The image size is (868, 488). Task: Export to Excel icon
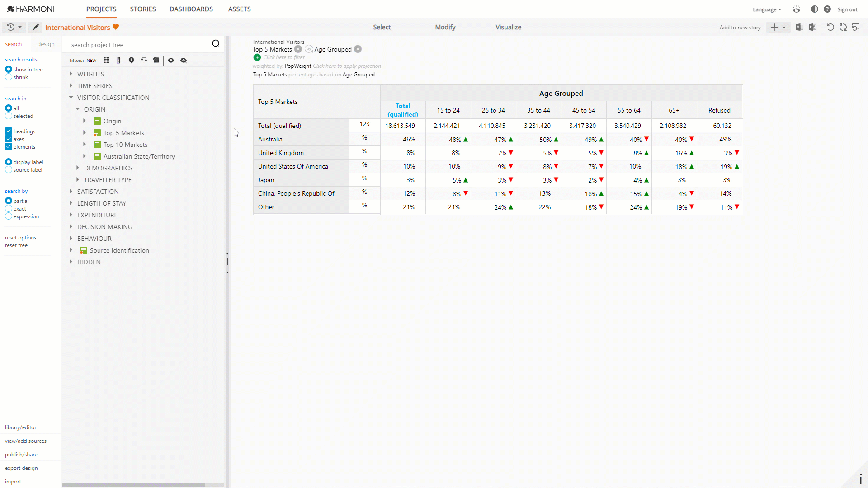tap(800, 27)
